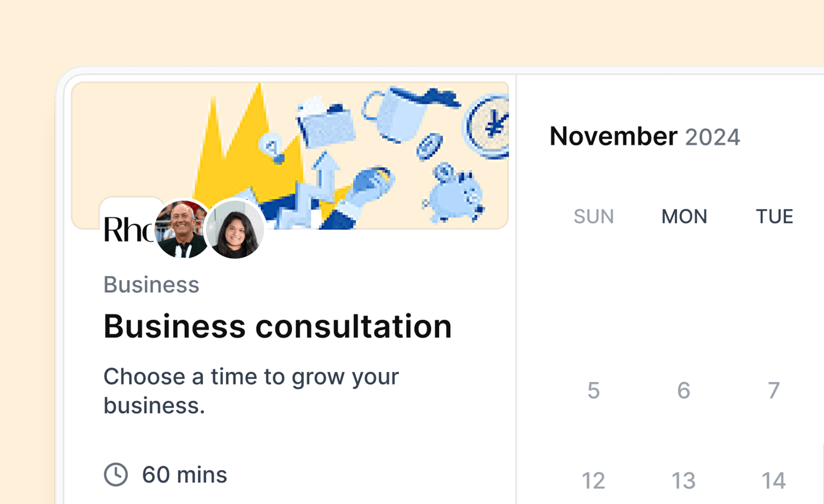Open the November 2024 month selector
This screenshot has width=824, height=504.
tap(615, 136)
